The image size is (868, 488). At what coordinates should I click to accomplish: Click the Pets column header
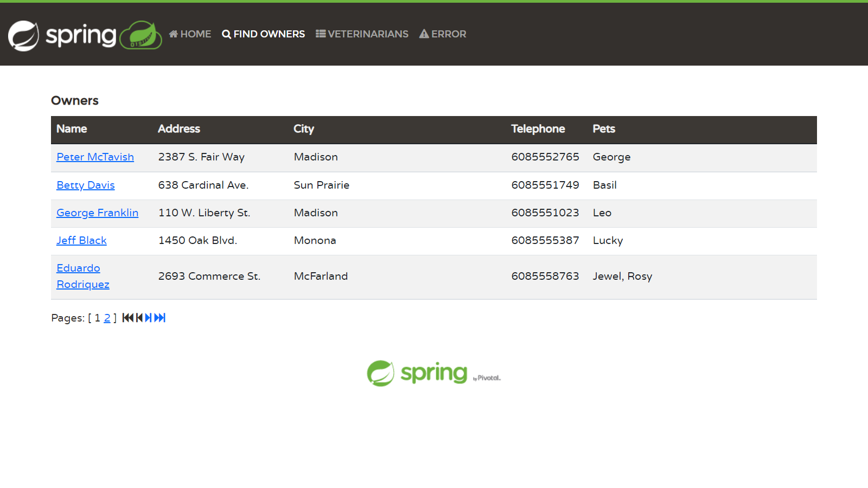(x=603, y=129)
